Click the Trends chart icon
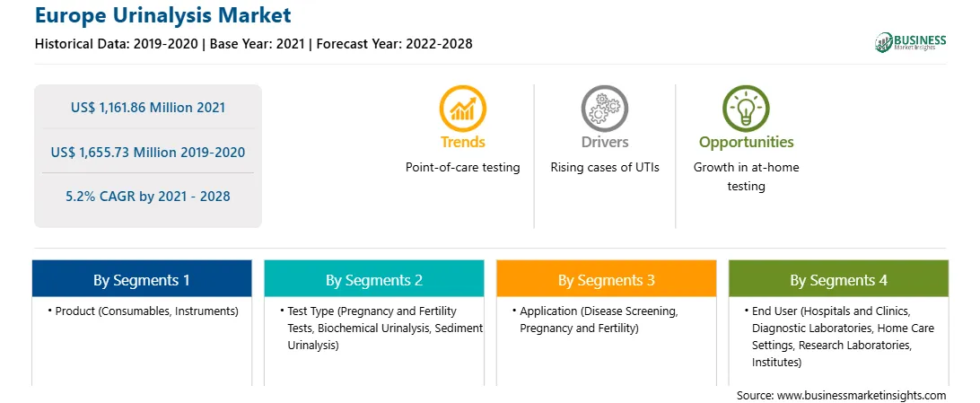This screenshot has width=980, height=403. 462,108
